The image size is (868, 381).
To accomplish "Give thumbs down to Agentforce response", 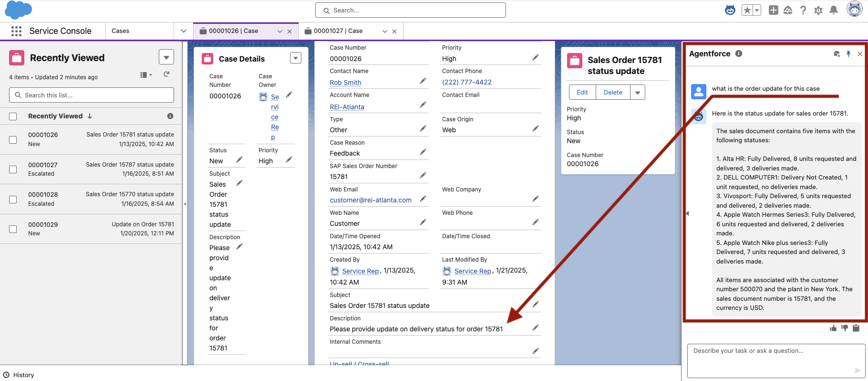I will pyautogui.click(x=845, y=328).
